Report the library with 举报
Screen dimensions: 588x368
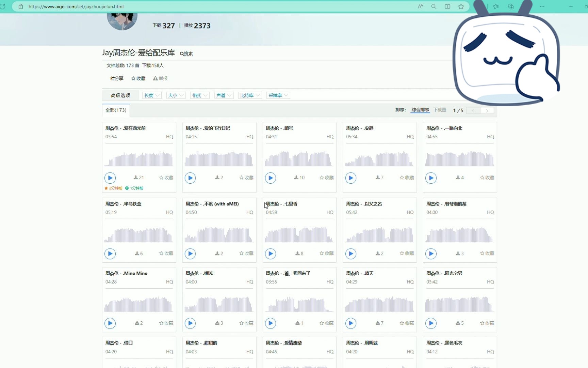pos(160,78)
